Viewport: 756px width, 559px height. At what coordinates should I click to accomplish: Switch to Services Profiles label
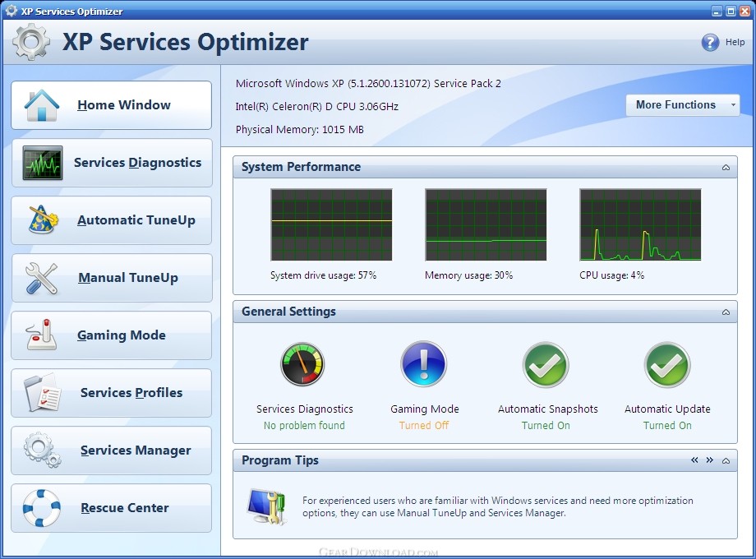coord(131,393)
